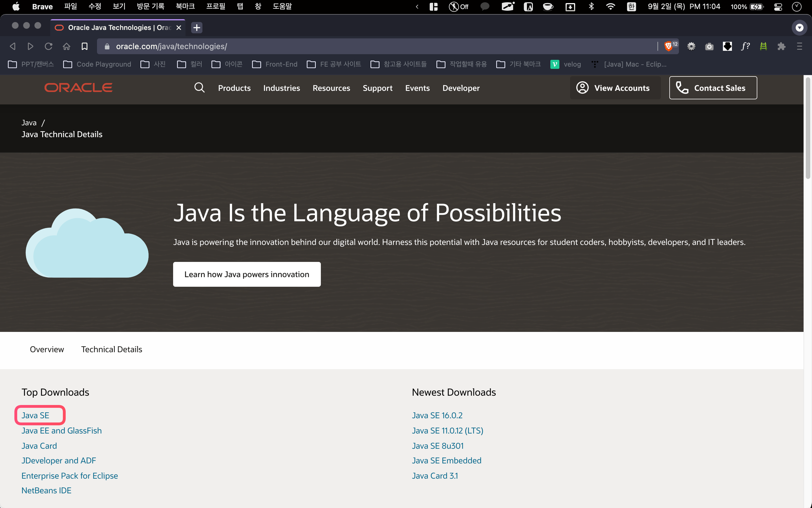This screenshot has width=812, height=508.
Task: Open the Brave hamburger menu
Action: pyautogui.click(x=799, y=46)
